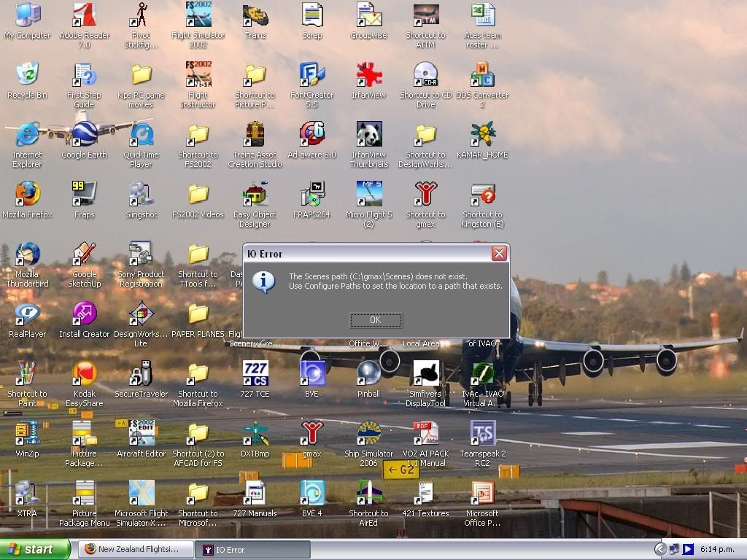Select the IO Error taskbar button
The height and width of the screenshot is (560, 747).
252,549
